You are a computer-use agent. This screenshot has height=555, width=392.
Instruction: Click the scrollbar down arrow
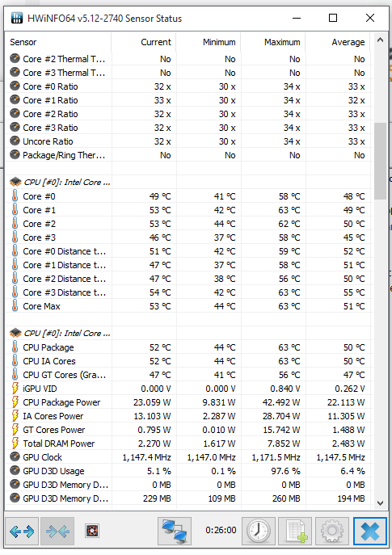(x=381, y=503)
